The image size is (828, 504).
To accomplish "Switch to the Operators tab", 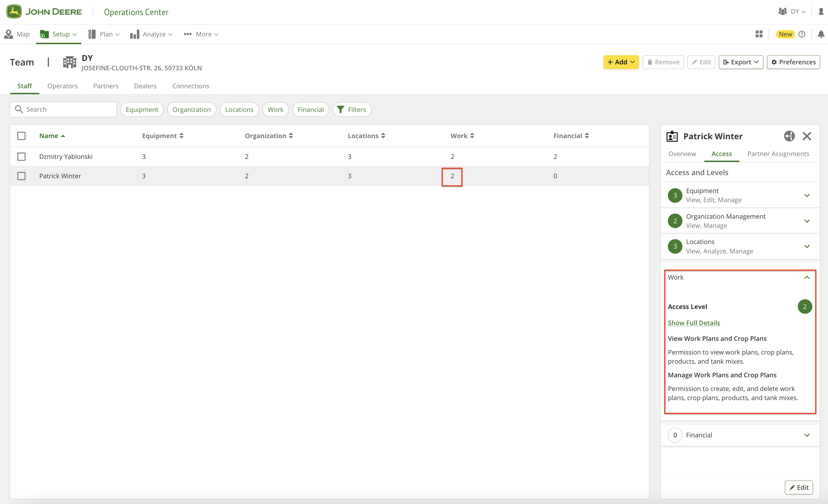I will coord(62,86).
